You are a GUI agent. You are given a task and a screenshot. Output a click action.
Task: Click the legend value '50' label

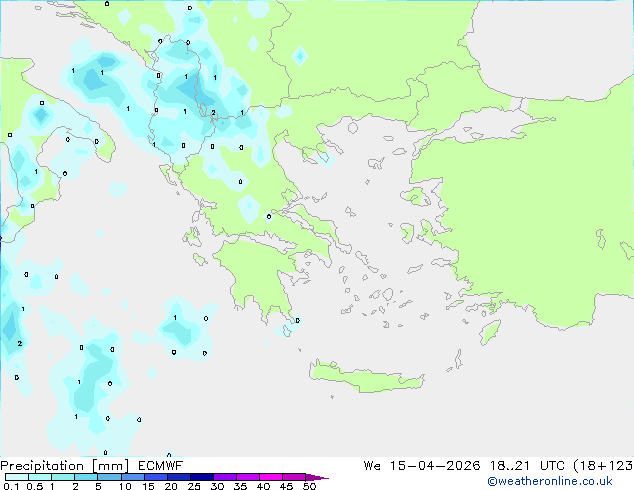coord(309,486)
